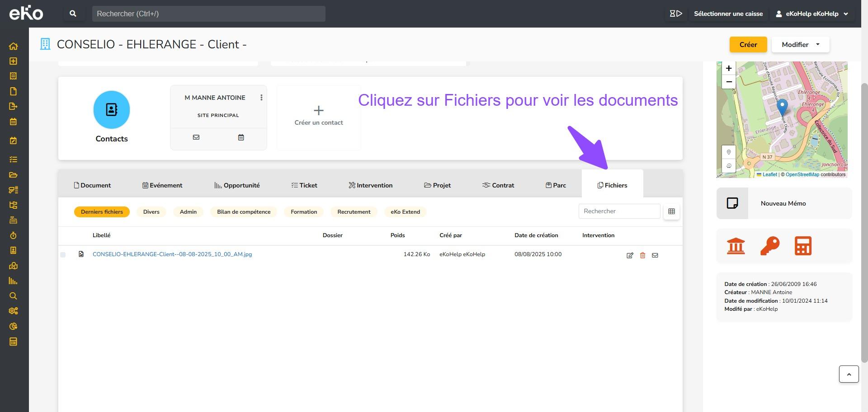The height and width of the screenshot is (412, 868).
Task: Select the Derniers fichiers filter
Action: [x=102, y=212]
